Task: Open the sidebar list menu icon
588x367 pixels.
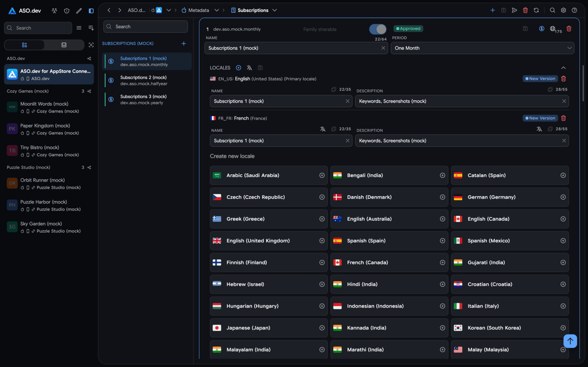Action: (x=79, y=28)
